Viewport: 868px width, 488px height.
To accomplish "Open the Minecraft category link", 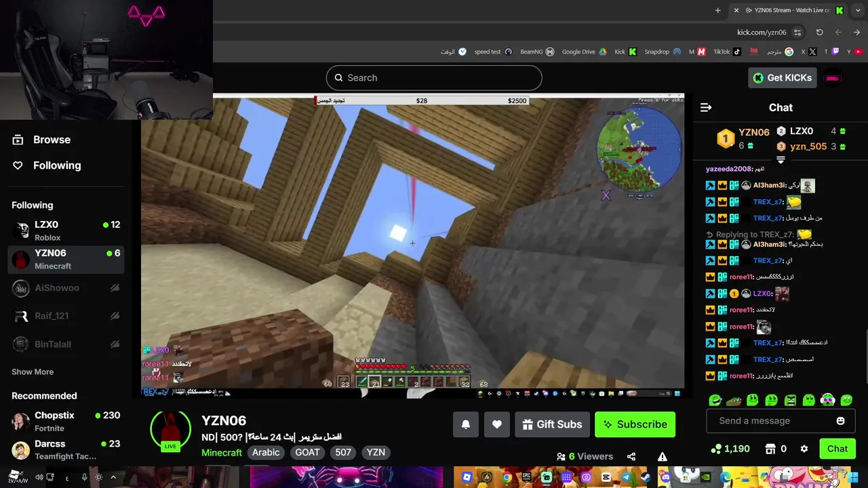I will [x=222, y=453].
